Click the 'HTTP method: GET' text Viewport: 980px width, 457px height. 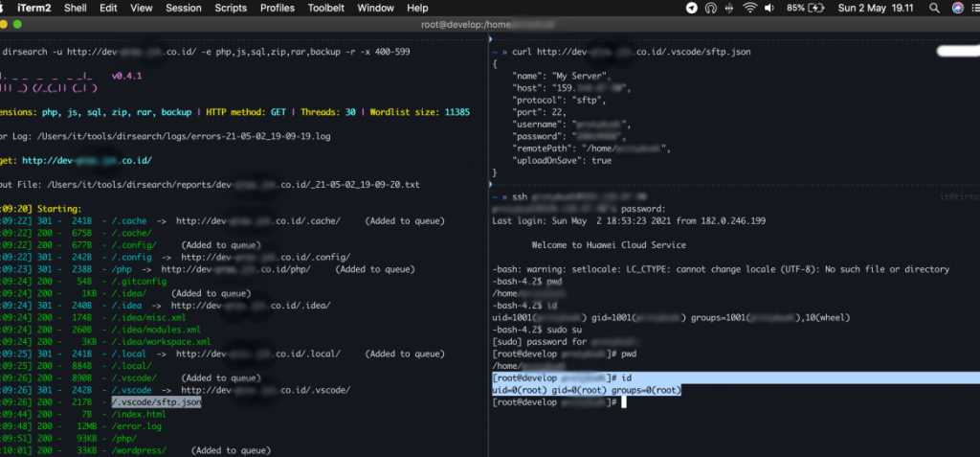coord(246,113)
